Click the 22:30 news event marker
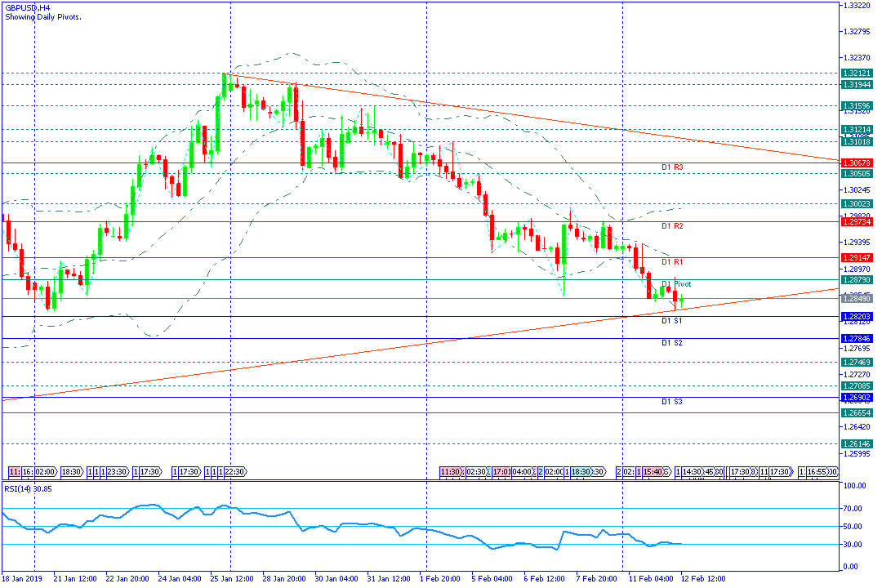Image resolution: width=882 pixels, height=588 pixels. (235, 471)
